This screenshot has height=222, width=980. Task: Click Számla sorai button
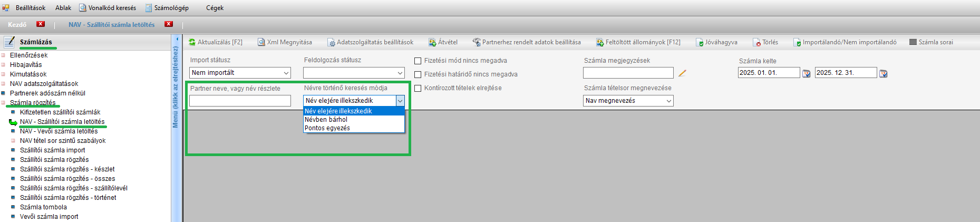point(931,42)
